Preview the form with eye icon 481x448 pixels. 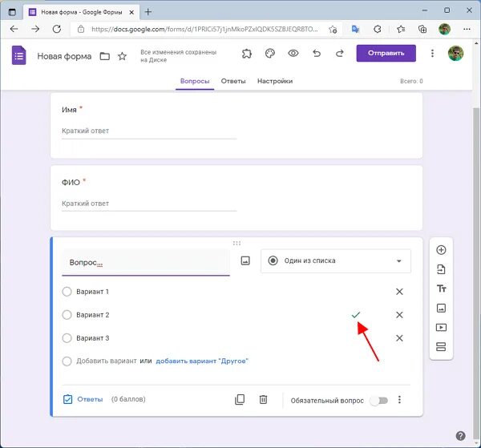[x=293, y=54]
